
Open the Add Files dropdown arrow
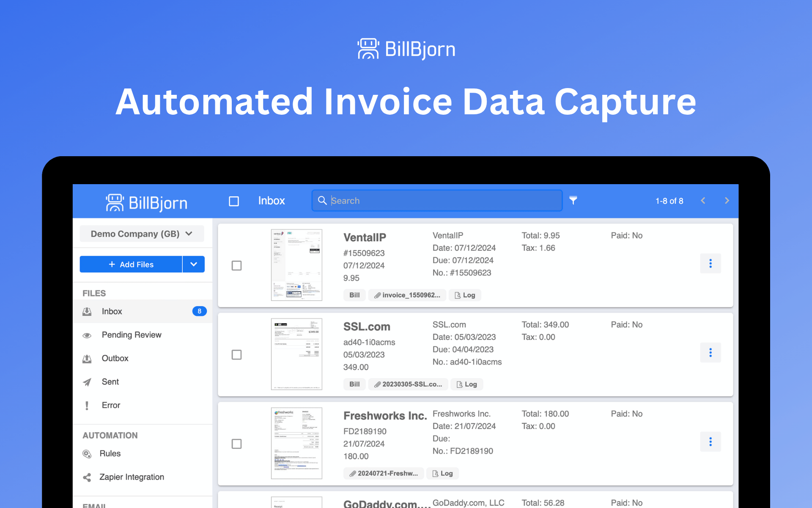194,264
